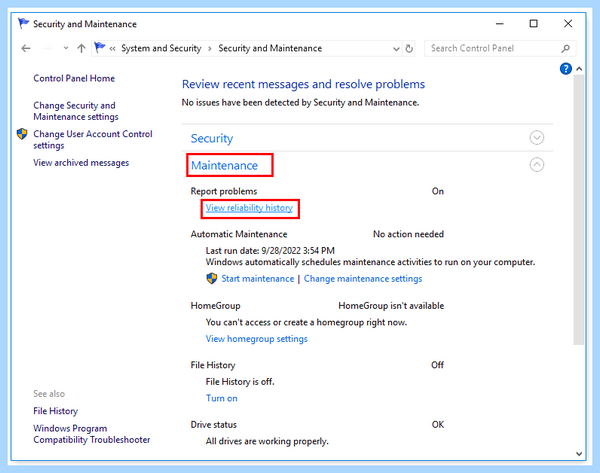Click the arrow between breadcrumb items
The image size is (600, 473).
click(210, 49)
